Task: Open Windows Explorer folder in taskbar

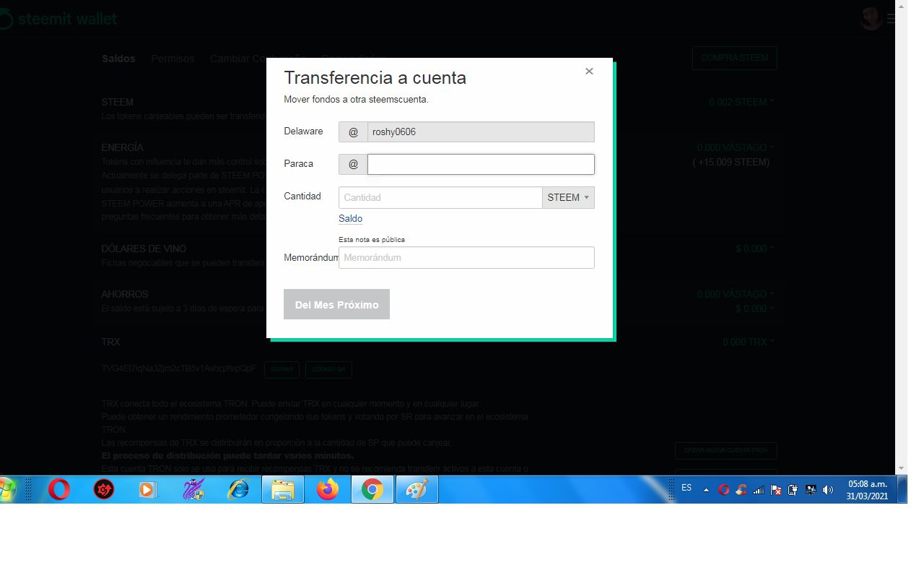Action: click(x=283, y=490)
